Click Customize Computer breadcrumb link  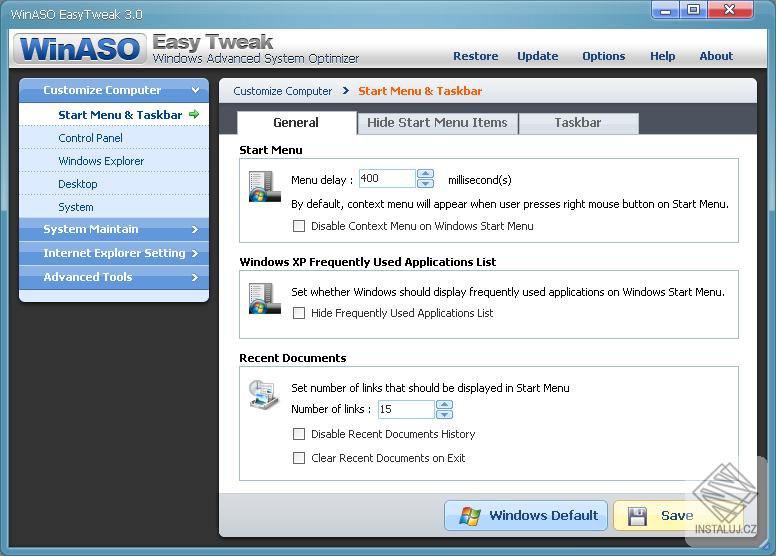(283, 91)
